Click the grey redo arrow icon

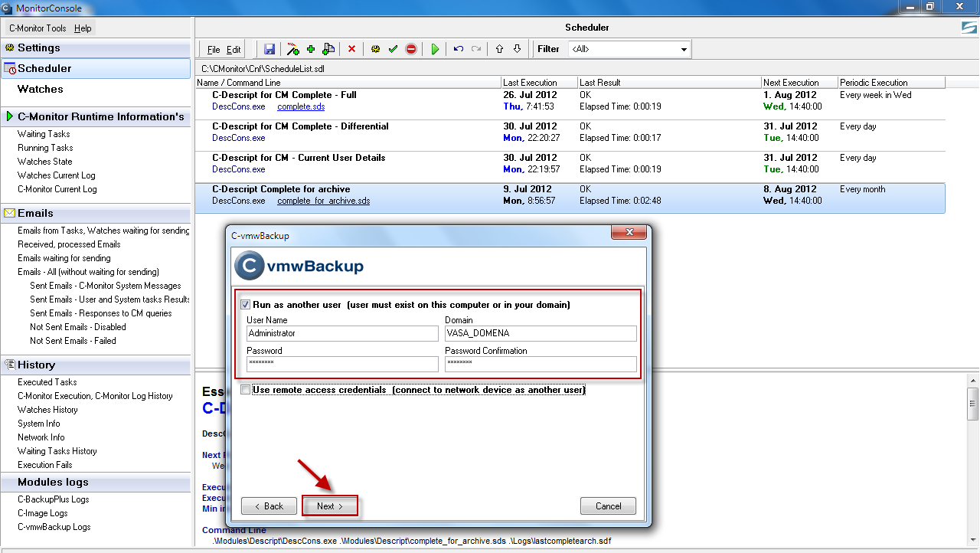pyautogui.click(x=476, y=49)
